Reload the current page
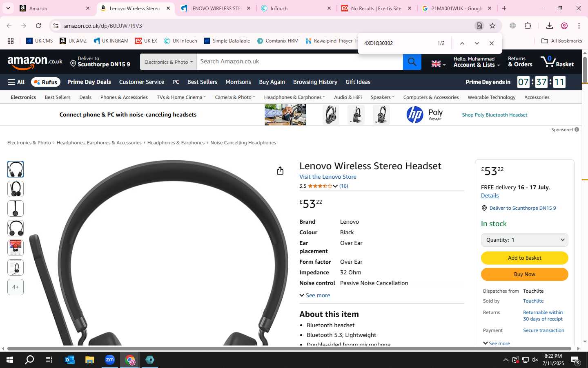 coord(38,26)
